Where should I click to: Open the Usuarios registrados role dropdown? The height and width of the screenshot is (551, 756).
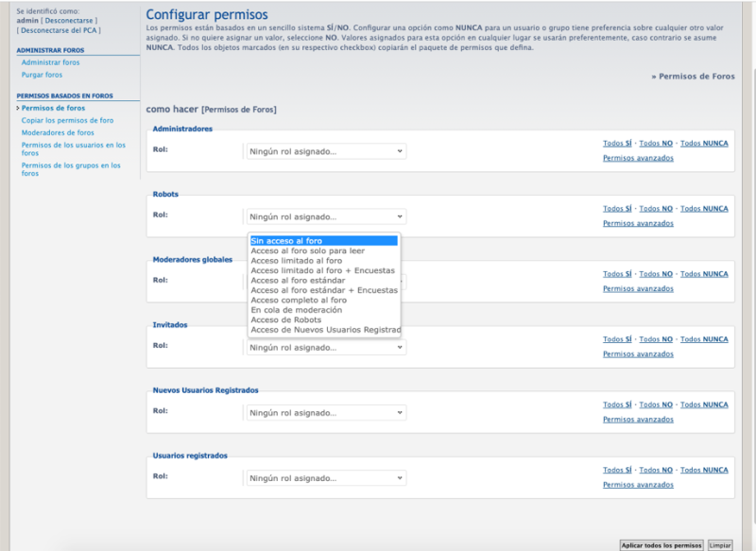[325, 478]
